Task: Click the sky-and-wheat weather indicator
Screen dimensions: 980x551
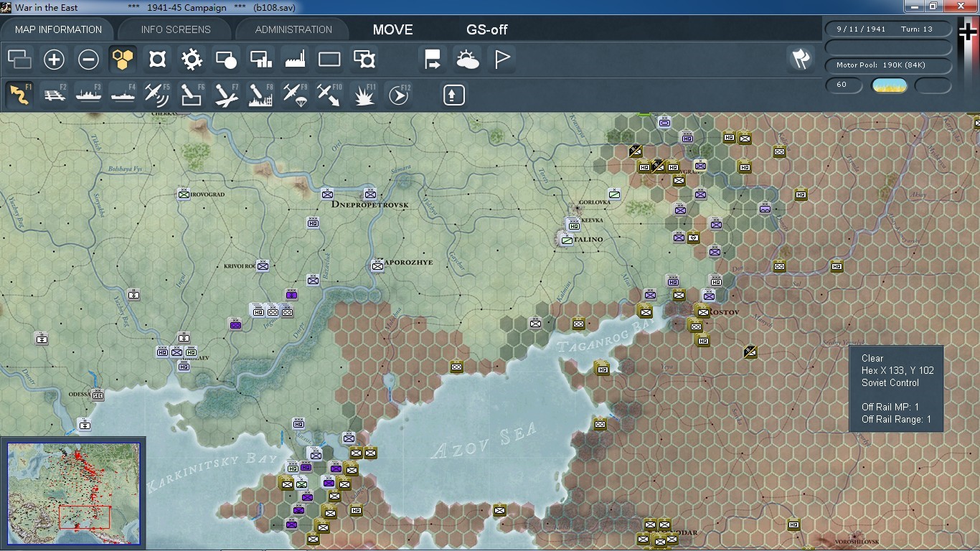Action: [889, 85]
